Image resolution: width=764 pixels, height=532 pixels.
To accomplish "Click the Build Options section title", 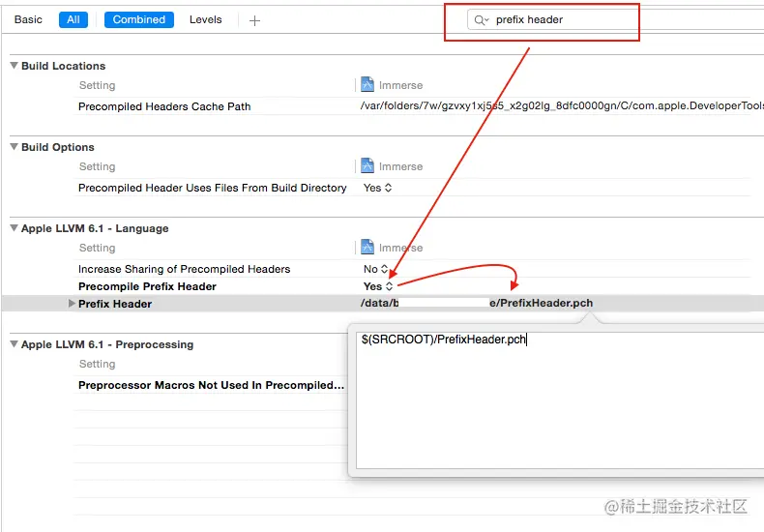I will click(x=58, y=147).
